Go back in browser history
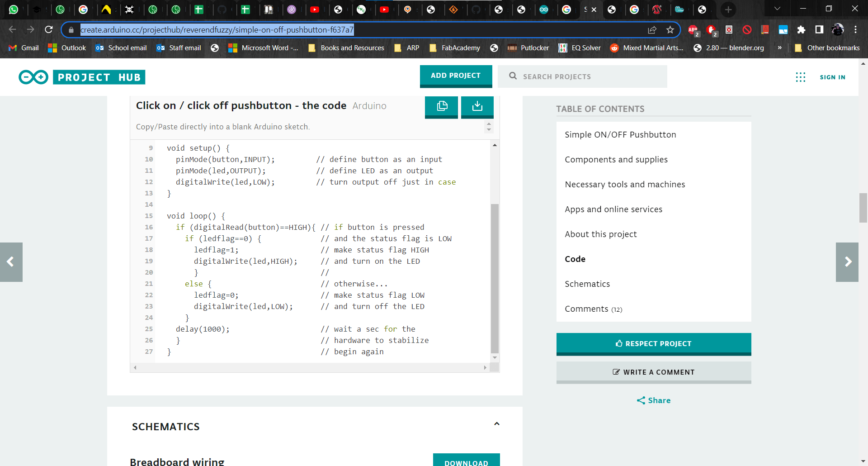 pyautogui.click(x=13, y=30)
